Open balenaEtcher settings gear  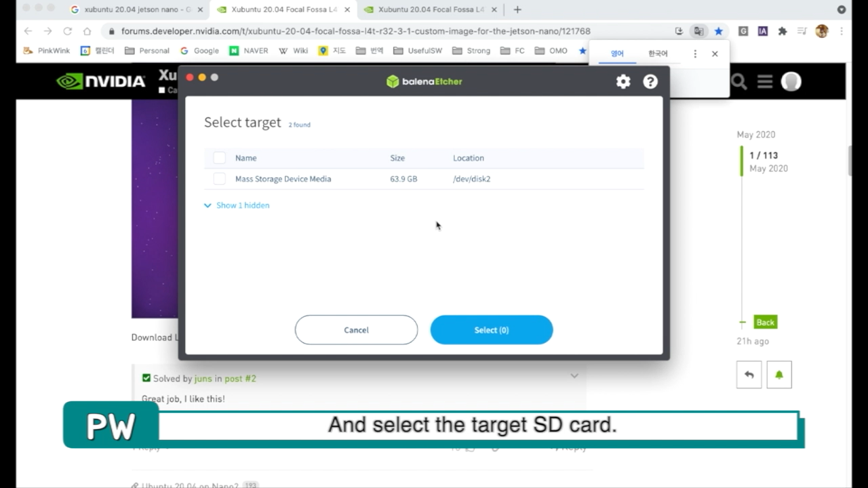click(x=623, y=81)
